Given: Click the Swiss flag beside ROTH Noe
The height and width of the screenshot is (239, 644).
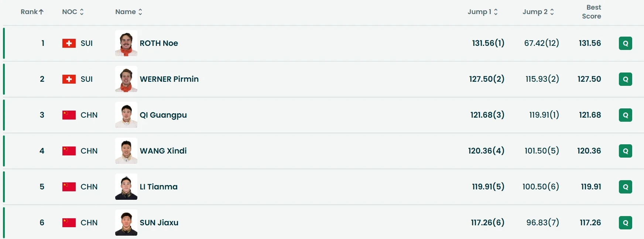Looking at the screenshot, I should pos(69,43).
